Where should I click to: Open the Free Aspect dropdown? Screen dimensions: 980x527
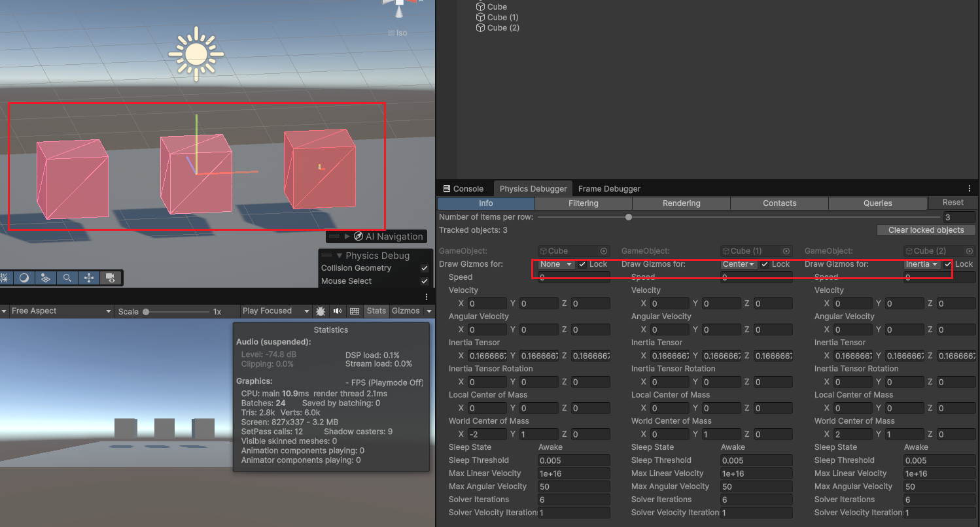58,311
